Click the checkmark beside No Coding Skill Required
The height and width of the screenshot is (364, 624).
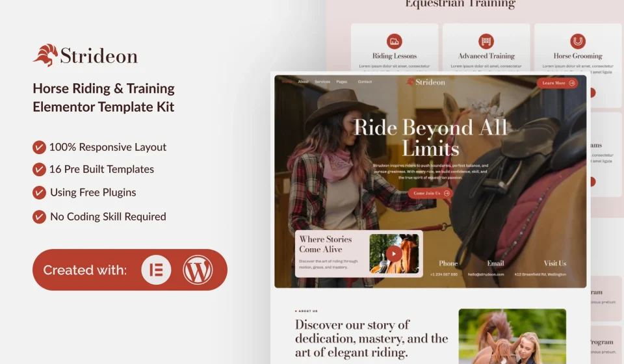(x=39, y=216)
